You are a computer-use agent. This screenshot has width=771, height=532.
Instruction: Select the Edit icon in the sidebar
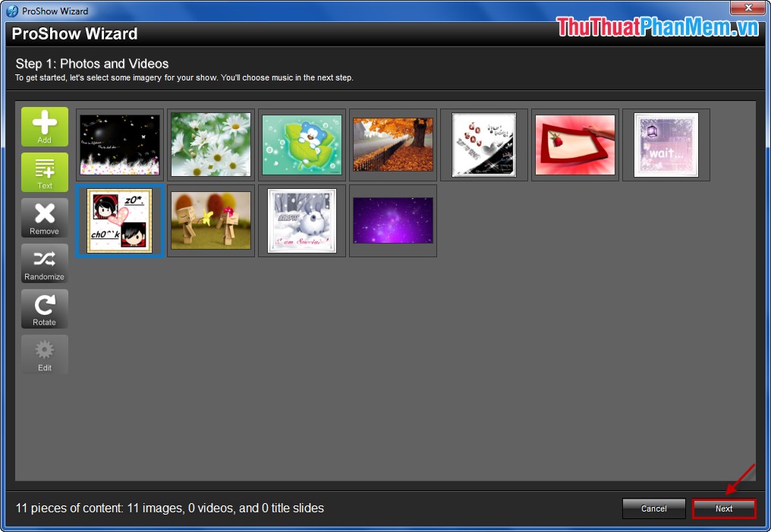[44, 354]
